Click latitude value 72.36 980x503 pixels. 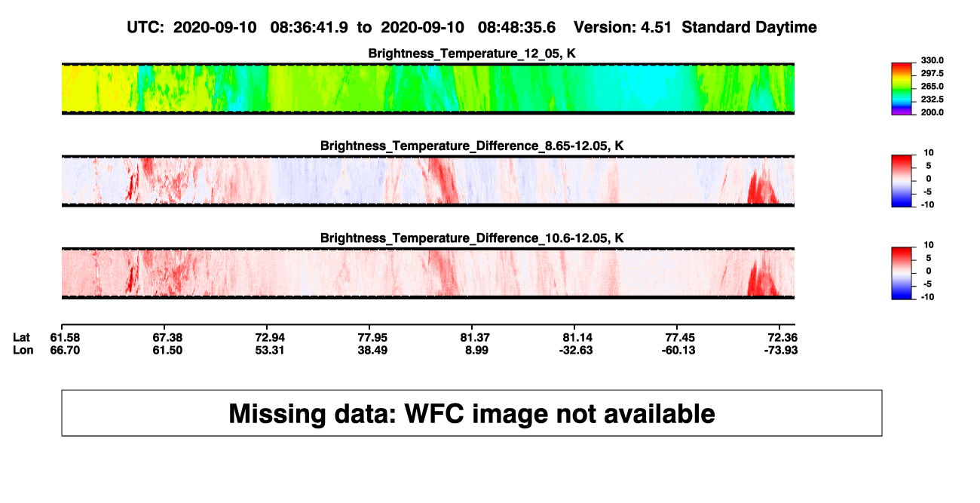782,336
